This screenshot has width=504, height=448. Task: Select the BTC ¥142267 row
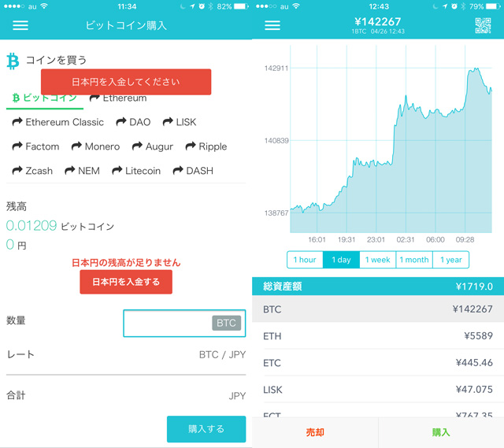378,309
